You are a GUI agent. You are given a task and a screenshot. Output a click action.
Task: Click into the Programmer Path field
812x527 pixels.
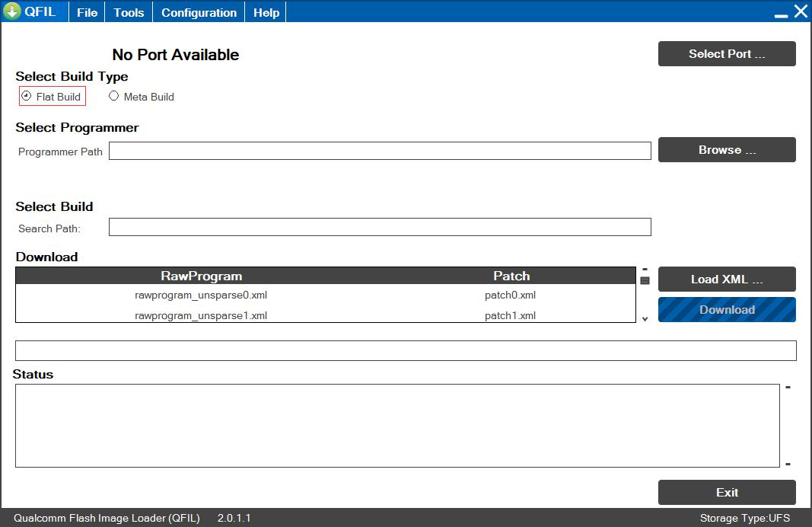(x=380, y=151)
